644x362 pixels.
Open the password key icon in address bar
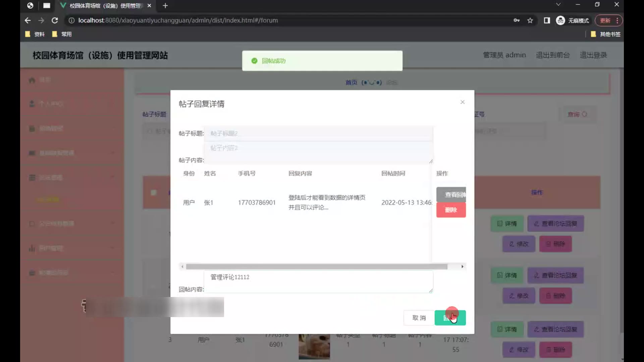tap(517, 20)
